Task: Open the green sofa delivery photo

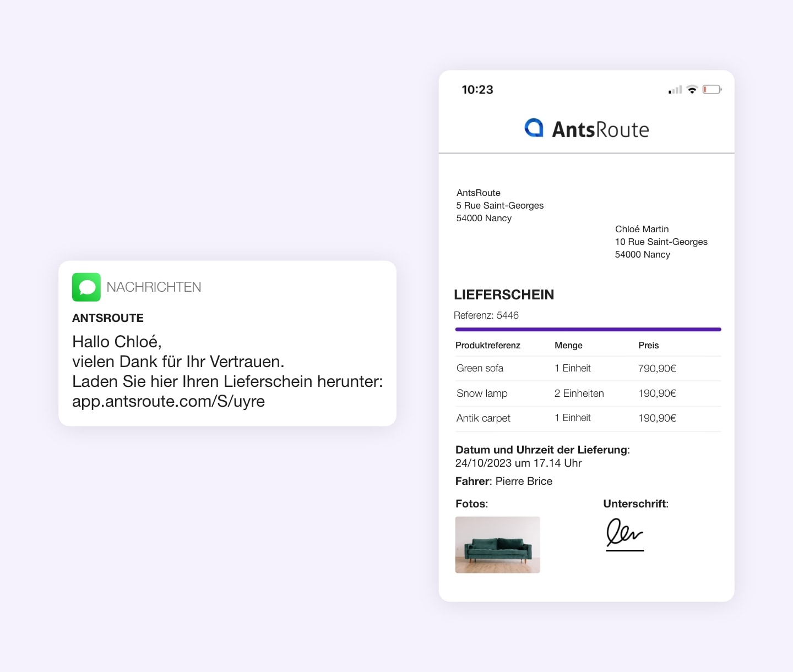Action: [497, 545]
